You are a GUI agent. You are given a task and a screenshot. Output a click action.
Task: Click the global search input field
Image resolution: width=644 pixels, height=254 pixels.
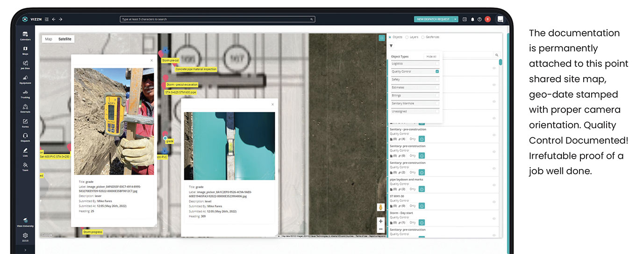(x=217, y=19)
